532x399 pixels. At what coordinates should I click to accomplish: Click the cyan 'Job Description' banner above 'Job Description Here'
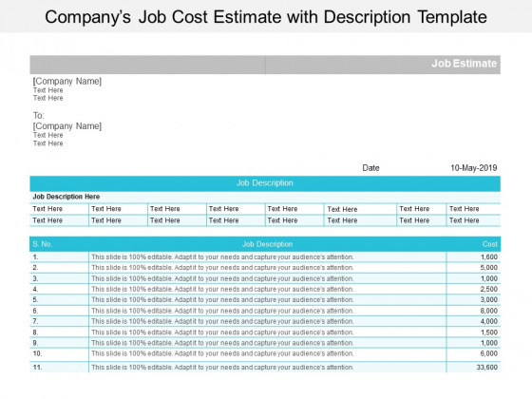265,182
